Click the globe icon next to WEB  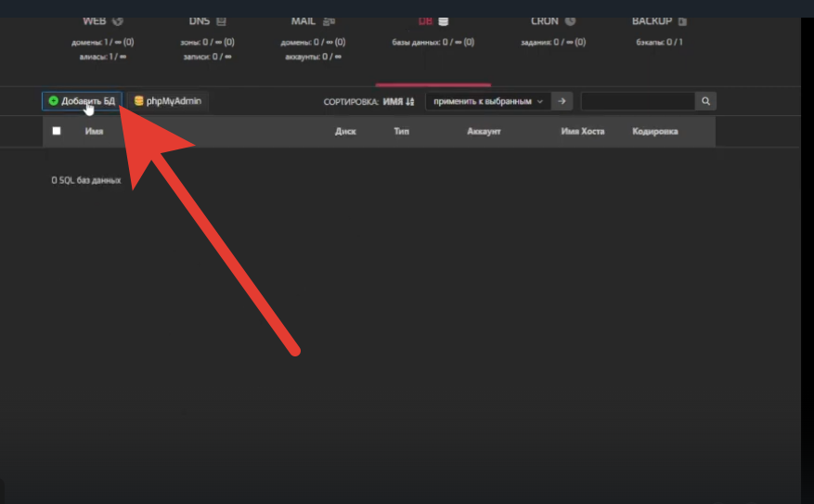118,20
